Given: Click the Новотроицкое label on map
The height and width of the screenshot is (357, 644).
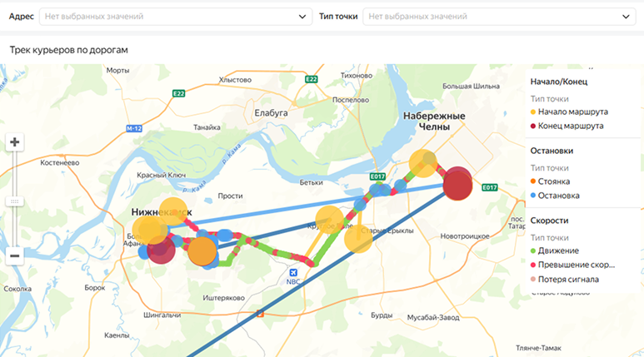Looking at the screenshot, I should [465, 236].
